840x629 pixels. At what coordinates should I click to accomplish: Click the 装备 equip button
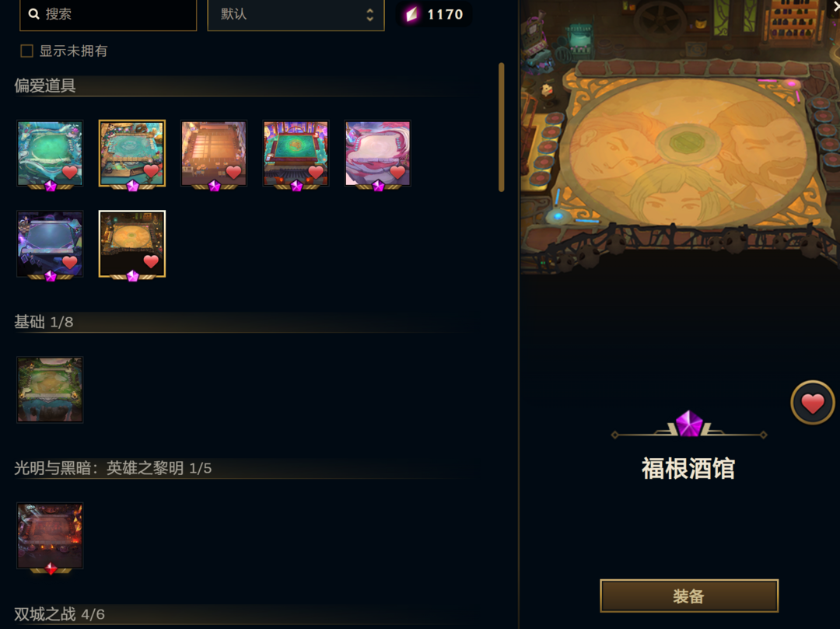[689, 596]
